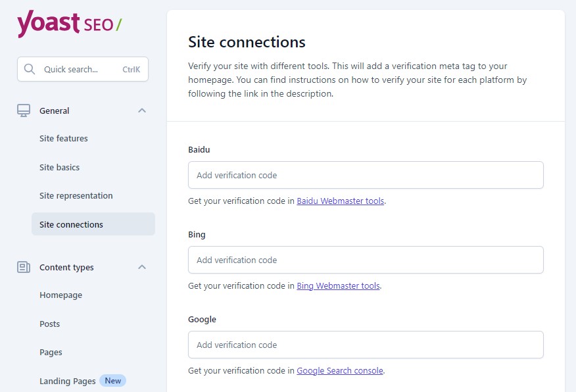Open Landing Pages settings
This screenshot has height=392, width=576.
click(x=68, y=381)
